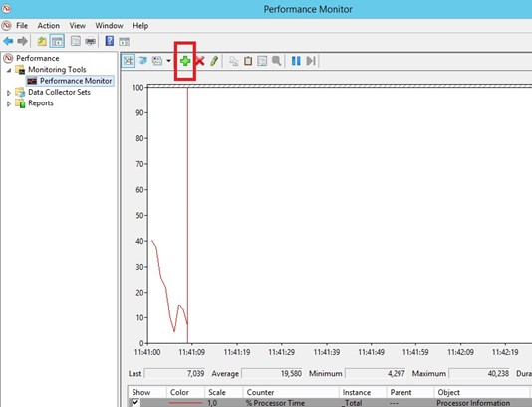The width and height of the screenshot is (532, 407).
Task: Open the graph type dropdown arrow
Action: click(x=168, y=61)
